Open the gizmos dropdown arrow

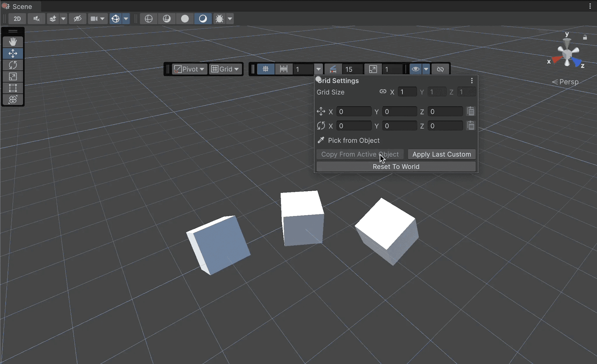[126, 18]
